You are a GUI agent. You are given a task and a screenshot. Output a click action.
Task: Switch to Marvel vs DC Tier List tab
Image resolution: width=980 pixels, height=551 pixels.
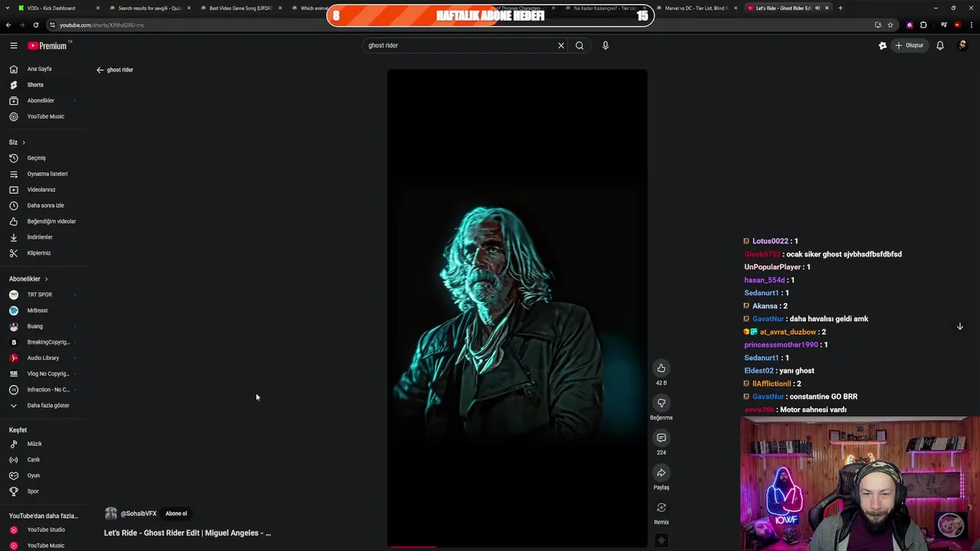[x=696, y=8]
